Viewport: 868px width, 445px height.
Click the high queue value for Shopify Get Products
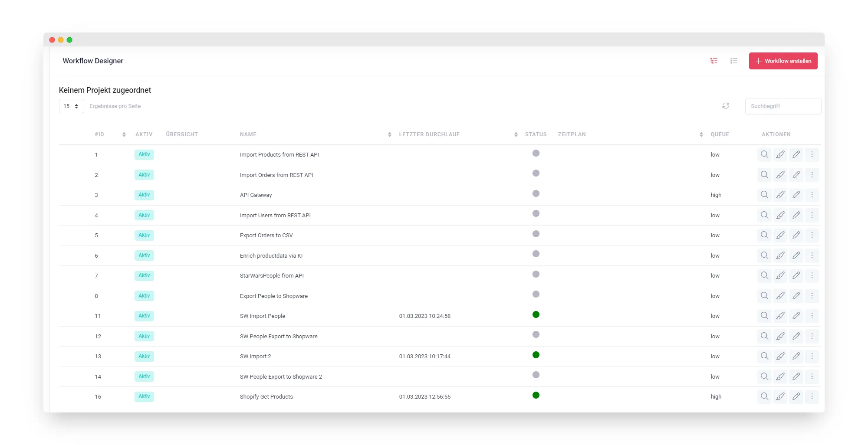(x=716, y=396)
